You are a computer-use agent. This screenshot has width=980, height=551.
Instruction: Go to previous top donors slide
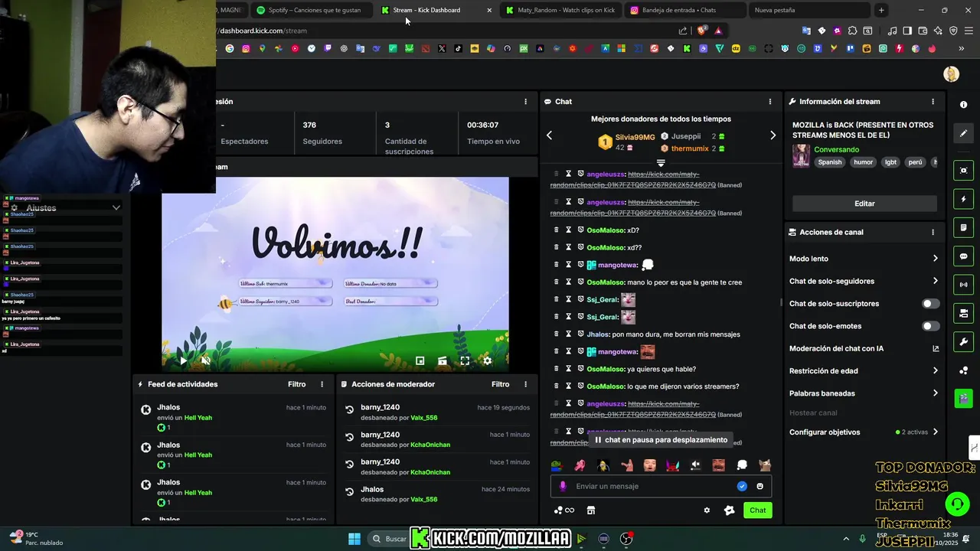click(549, 135)
